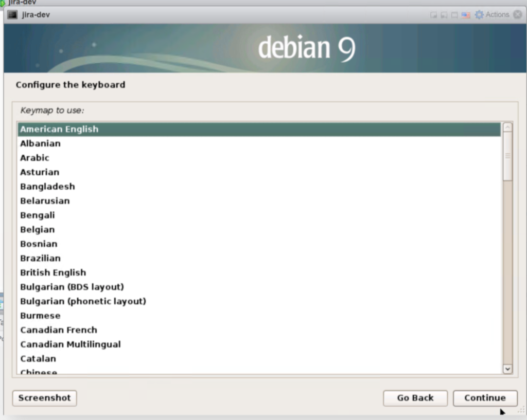This screenshot has height=420, width=527.
Task: Pick Canadian Multilingual keymap
Action: pyautogui.click(x=259, y=344)
